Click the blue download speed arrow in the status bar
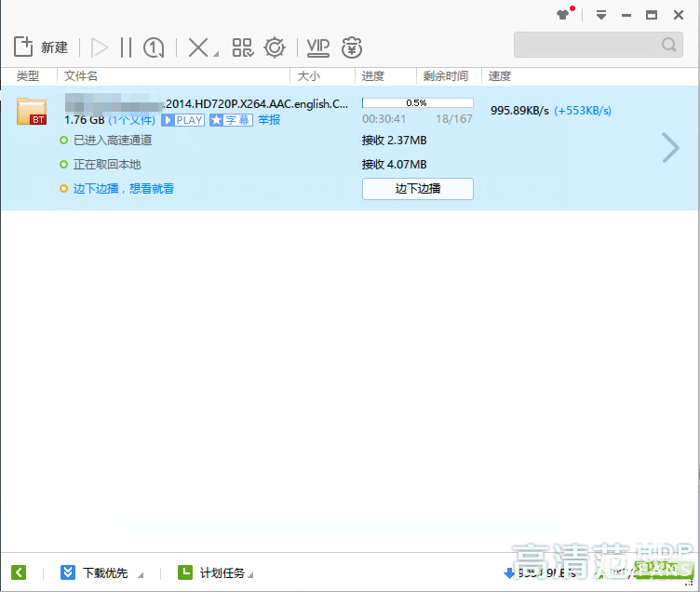This screenshot has height=592, width=700. (x=509, y=573)
